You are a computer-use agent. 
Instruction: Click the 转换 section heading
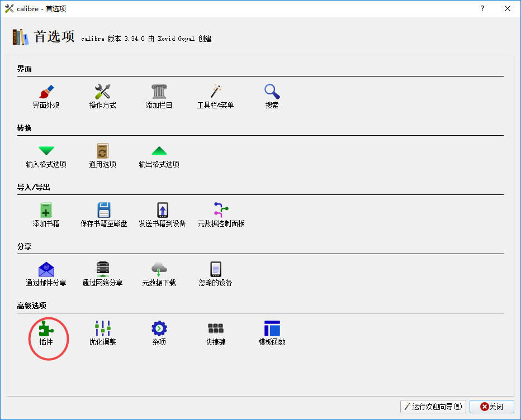point(25,128)
